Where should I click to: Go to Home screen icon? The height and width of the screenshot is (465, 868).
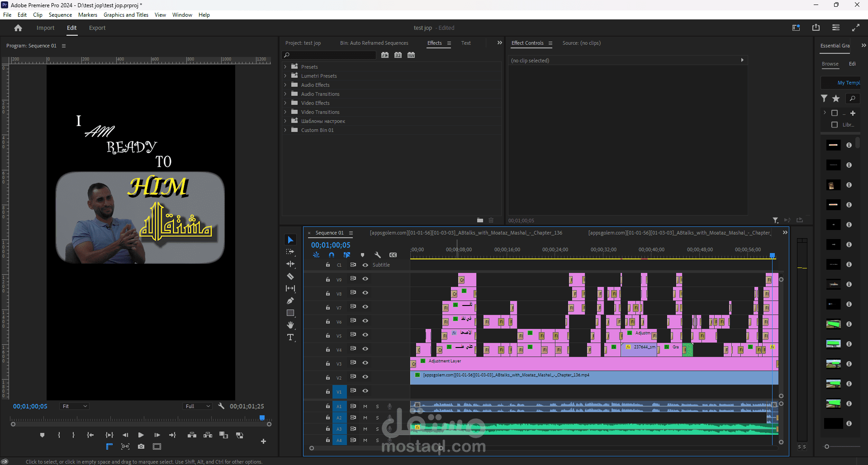(18, 28)
